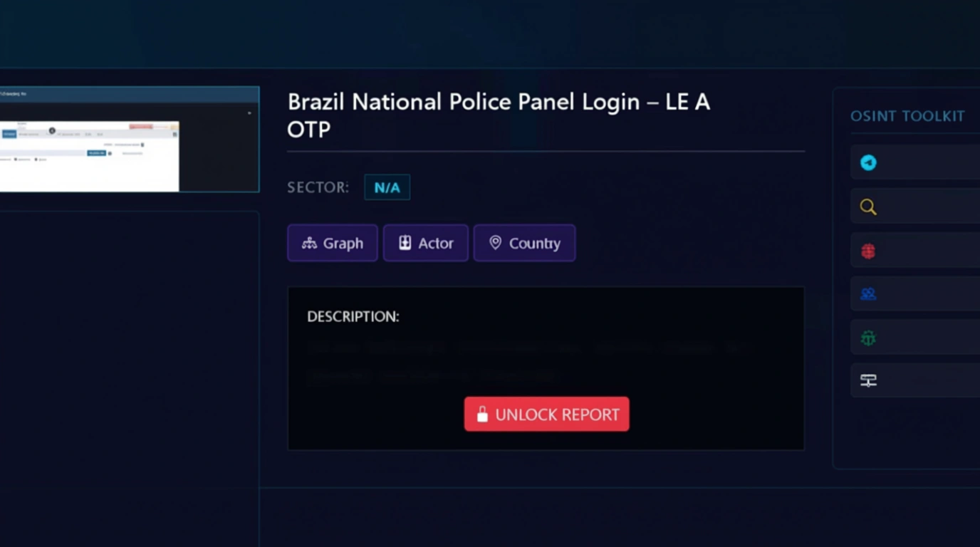This screenshot has height=547, width=980.
Task: Click the yellow magnifying glass search icon
Action: 868,207
